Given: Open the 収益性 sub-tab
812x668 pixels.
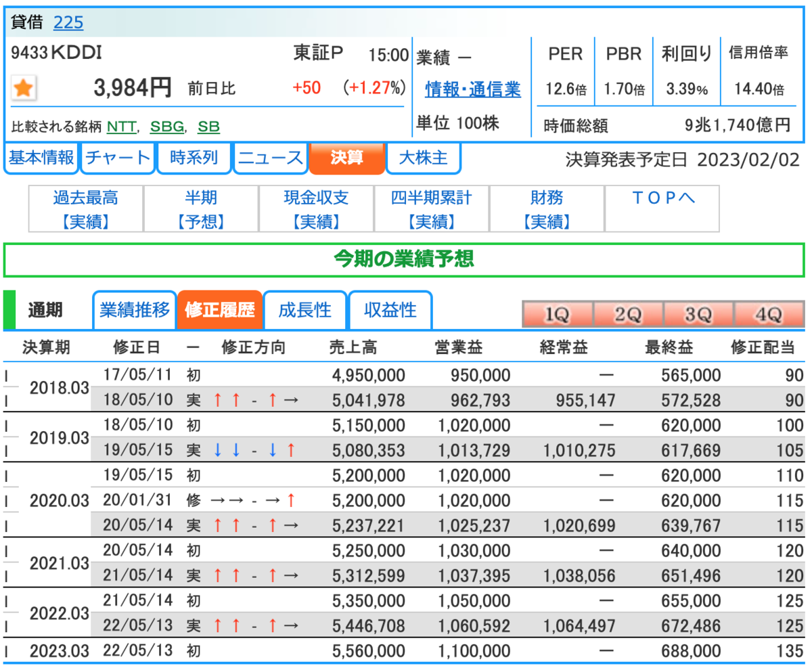Looking at the screenshot, I should 390,310.
